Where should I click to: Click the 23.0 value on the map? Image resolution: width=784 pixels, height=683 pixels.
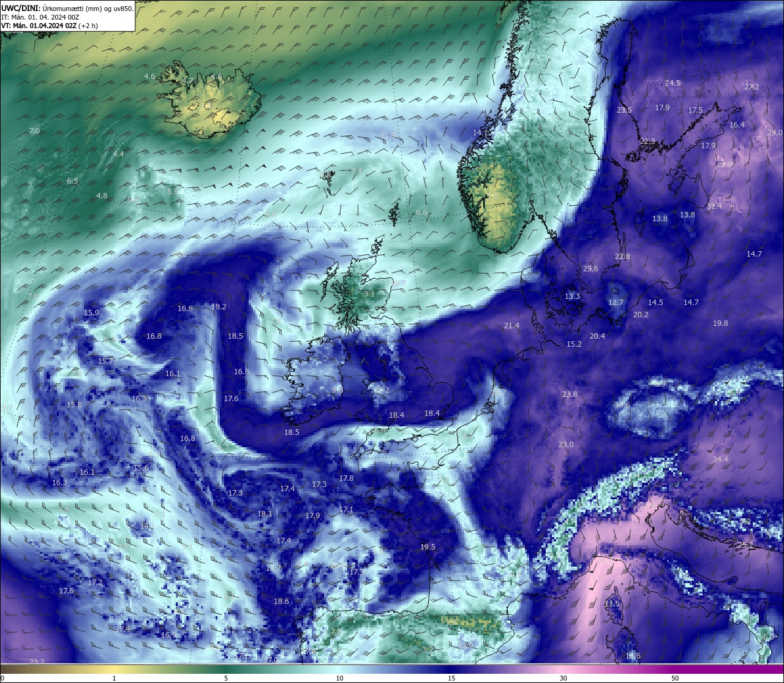tap(566, 444)
